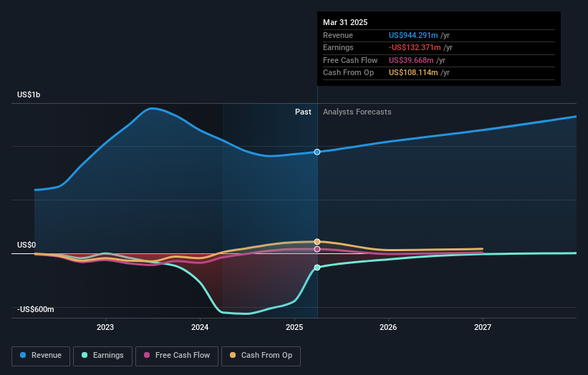588x375 pixels.
Task: Click the Cash From Op row label in the tooltip
Action: point(348,73)
